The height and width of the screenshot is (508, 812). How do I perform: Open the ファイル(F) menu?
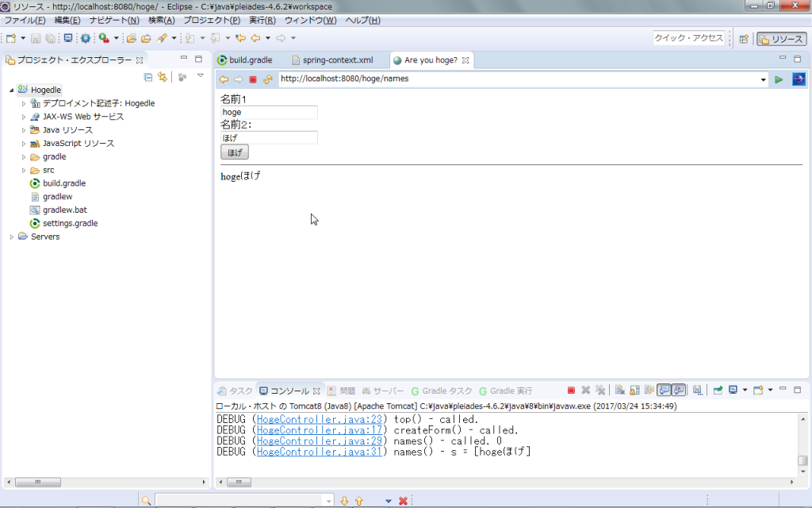25,20
